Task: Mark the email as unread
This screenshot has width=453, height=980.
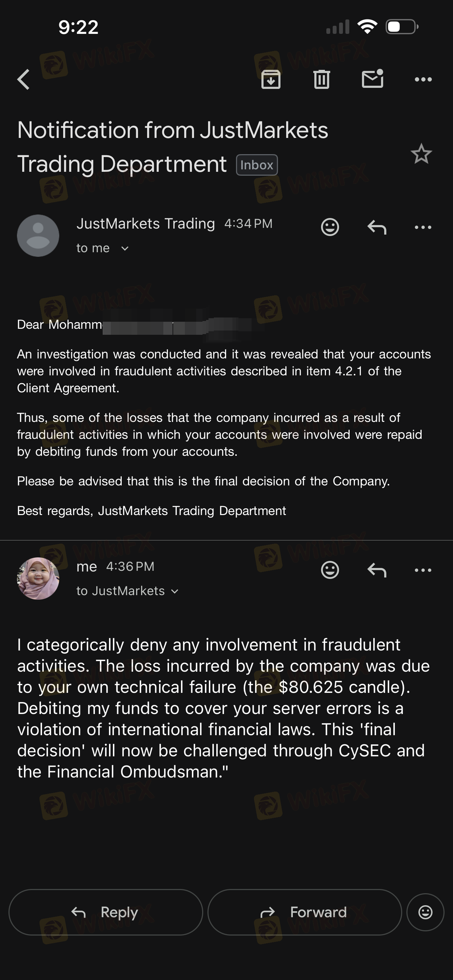Action: coord(372,79)
